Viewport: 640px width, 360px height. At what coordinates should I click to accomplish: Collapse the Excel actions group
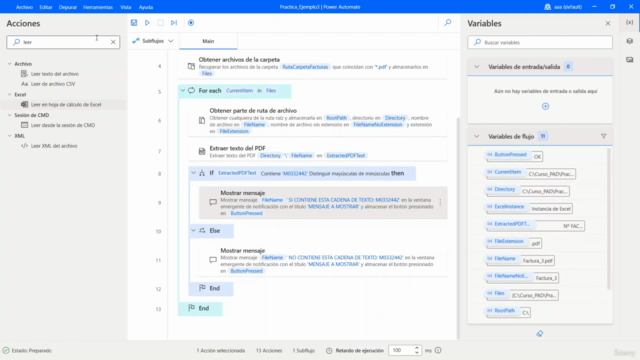click(x=10, y=94)
